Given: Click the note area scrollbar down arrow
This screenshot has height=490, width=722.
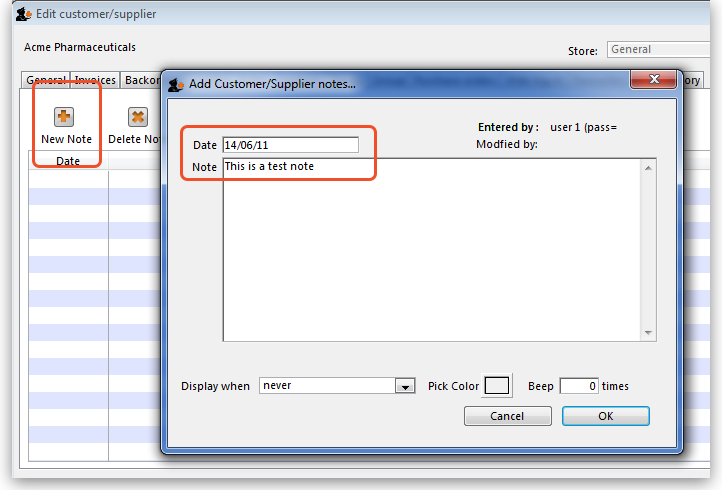Looking at the screenshot, I should pyautogui.click(x=649, y=333).
